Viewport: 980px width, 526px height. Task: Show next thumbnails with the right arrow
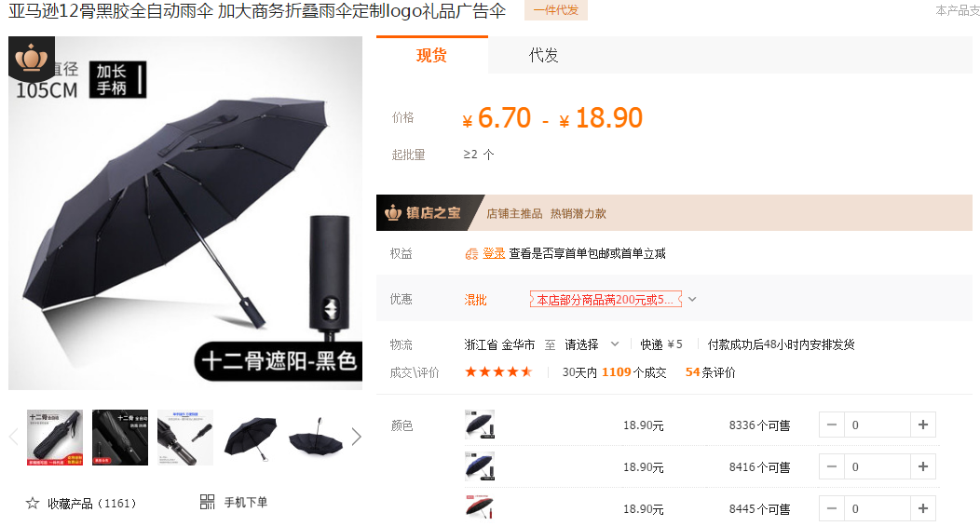(356, 437)
